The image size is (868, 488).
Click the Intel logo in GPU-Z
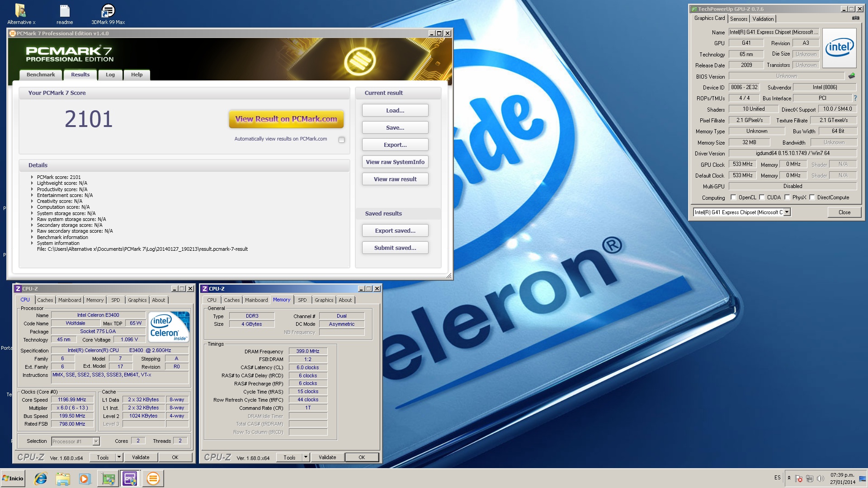tap(839, 48)
